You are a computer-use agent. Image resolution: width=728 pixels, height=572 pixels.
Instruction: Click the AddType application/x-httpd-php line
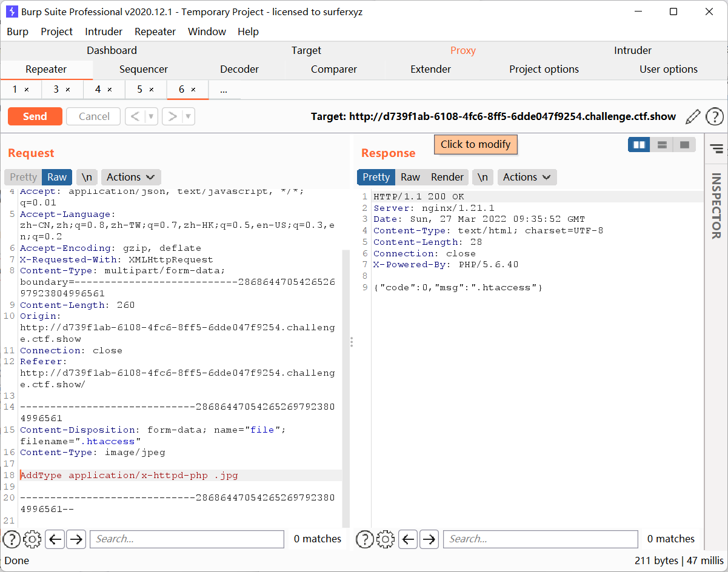click(x=129, y=476)
